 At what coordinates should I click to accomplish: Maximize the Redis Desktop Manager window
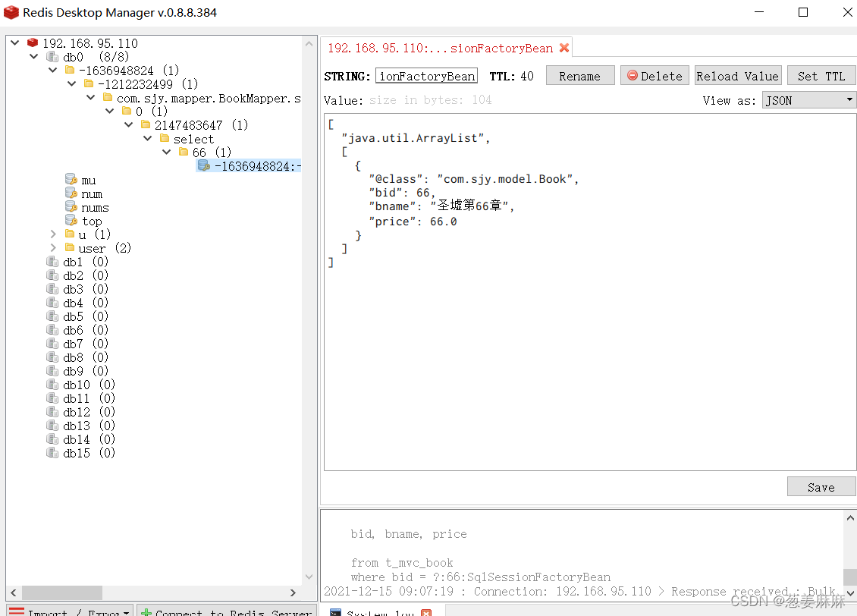803,12
